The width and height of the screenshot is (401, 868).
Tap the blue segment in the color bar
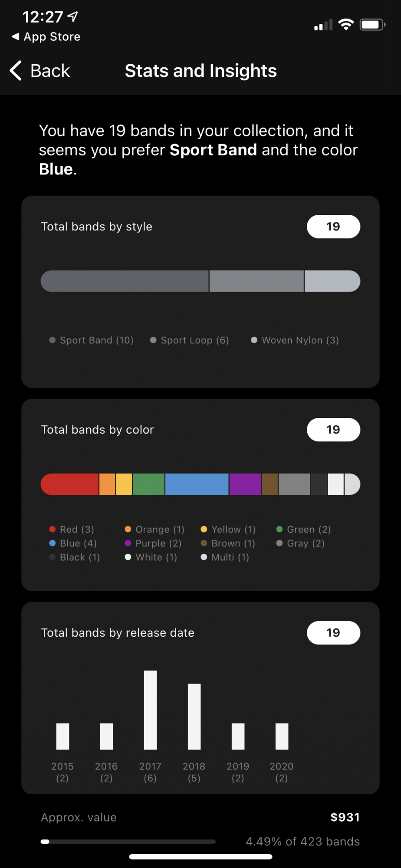(197, 484)
